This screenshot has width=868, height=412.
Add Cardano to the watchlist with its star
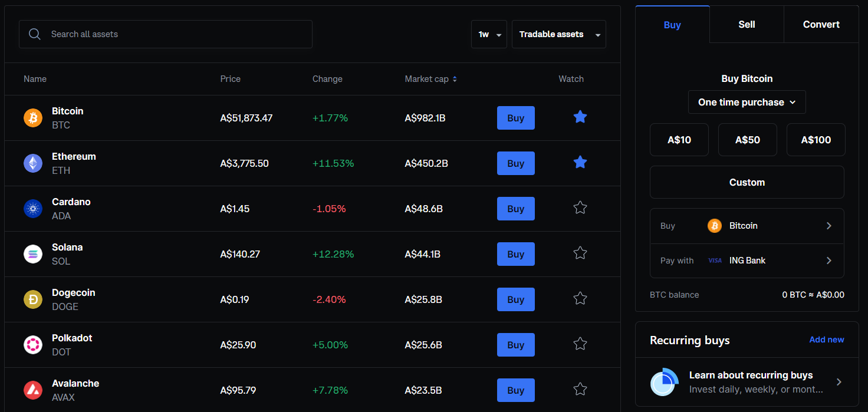tap(580, 207)
